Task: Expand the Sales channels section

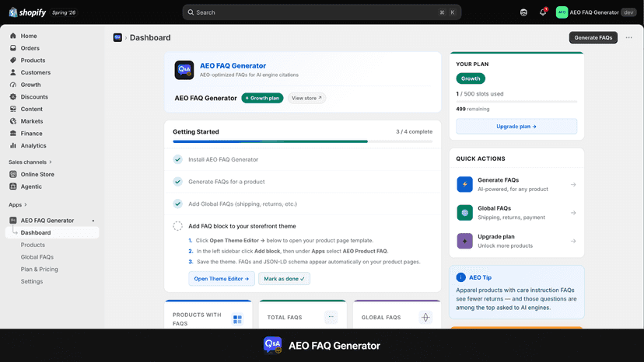Action: (30, 162)
